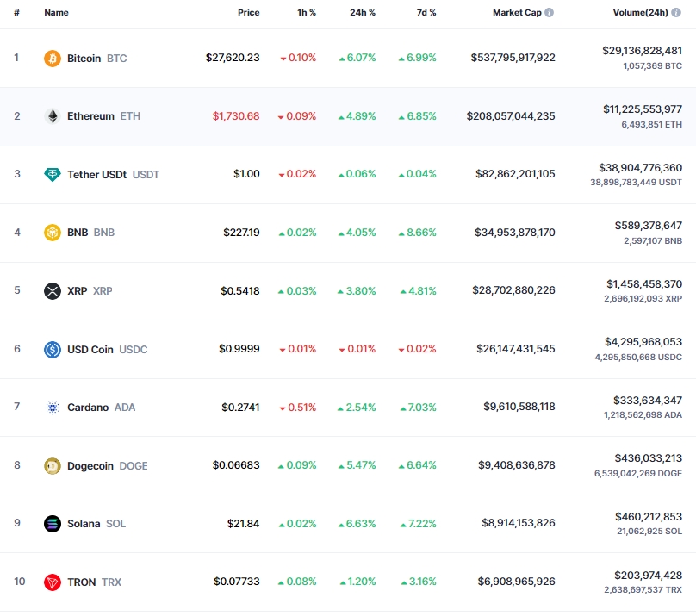The image size is (696, 616).
Task: Click Tether 24h volume $38,904,776,360
Action: point(641,168)
